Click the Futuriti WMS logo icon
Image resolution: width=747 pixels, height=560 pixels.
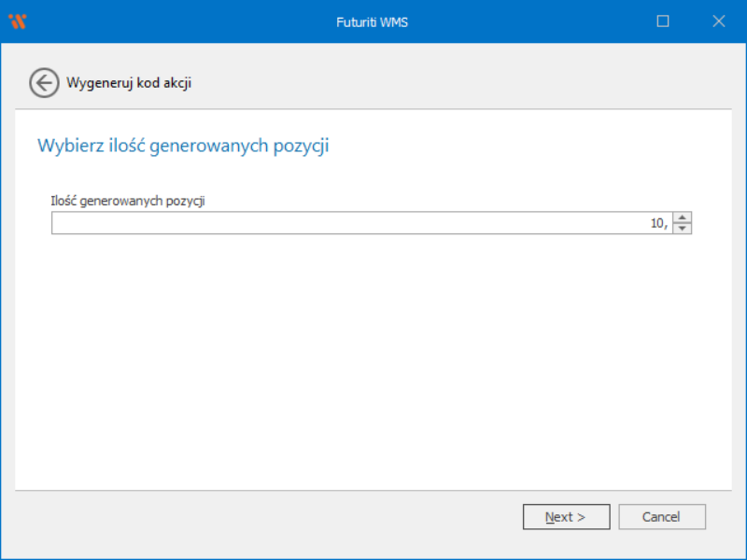click(x=17, y=21)
